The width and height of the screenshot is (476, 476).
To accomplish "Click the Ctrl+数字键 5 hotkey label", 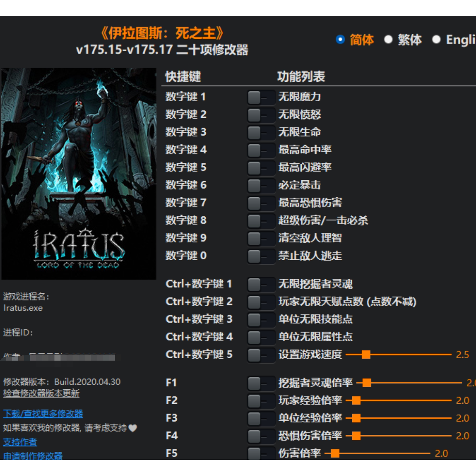I will (x=199, y=354).
